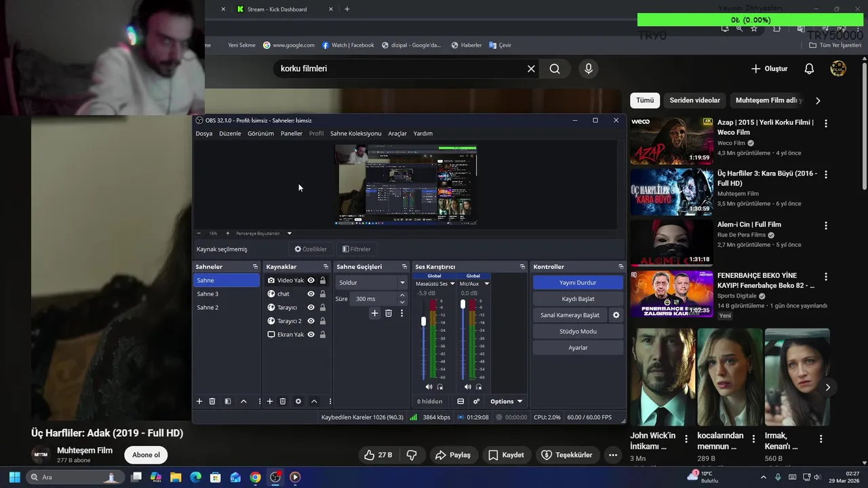Open File Explorer from the taskbar

[176, 477]
